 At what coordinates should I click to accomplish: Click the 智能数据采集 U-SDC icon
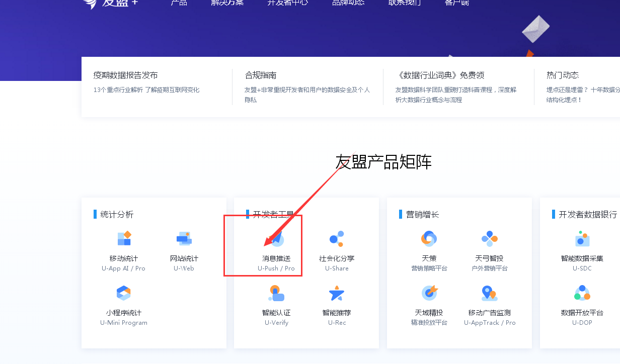point(582,239)
